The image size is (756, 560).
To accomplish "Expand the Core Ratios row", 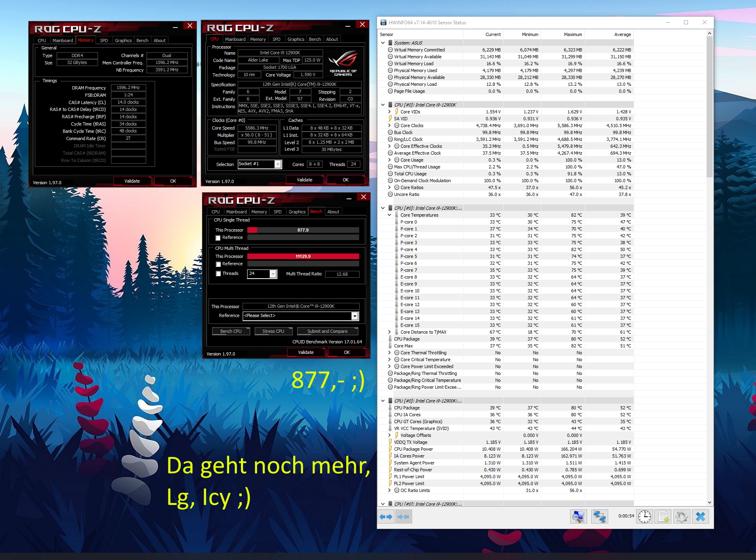I will 390,187.
